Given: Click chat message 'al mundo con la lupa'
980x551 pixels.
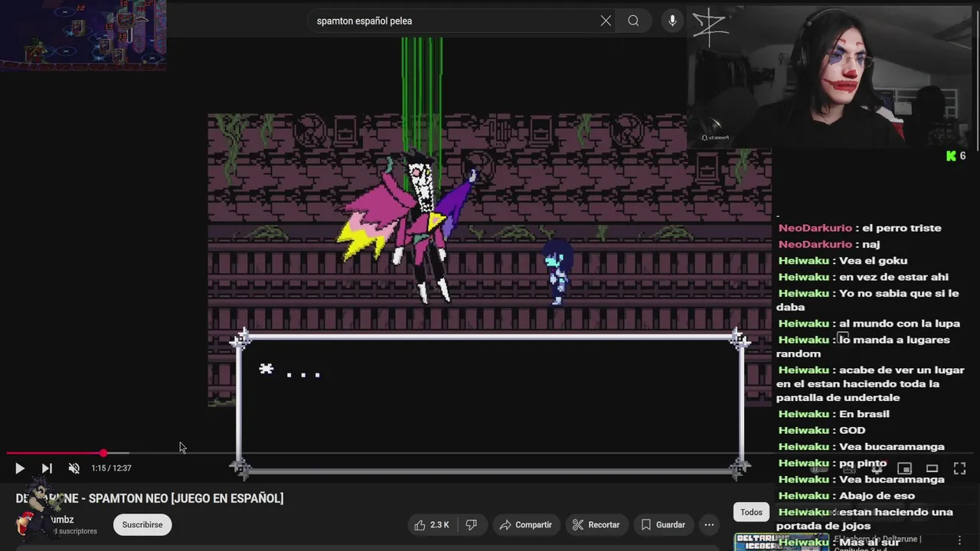Looking at the screenshot, I should [x=900, y=324].
